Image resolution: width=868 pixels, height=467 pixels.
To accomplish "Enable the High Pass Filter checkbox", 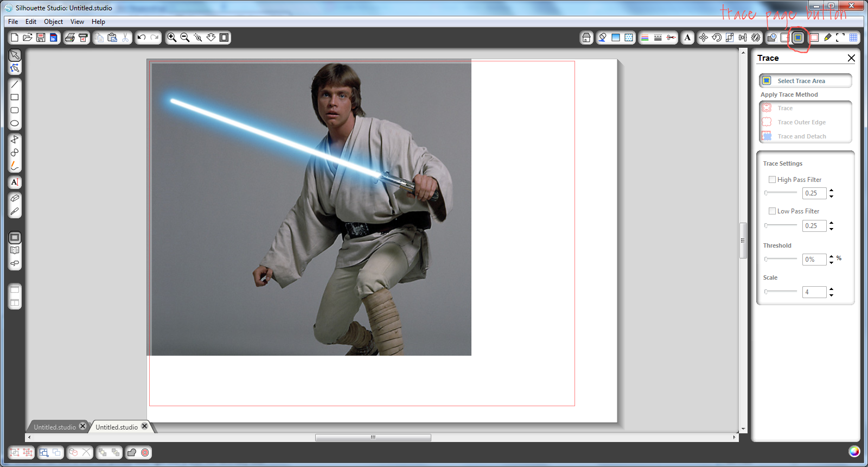I will tap(772, 180).
